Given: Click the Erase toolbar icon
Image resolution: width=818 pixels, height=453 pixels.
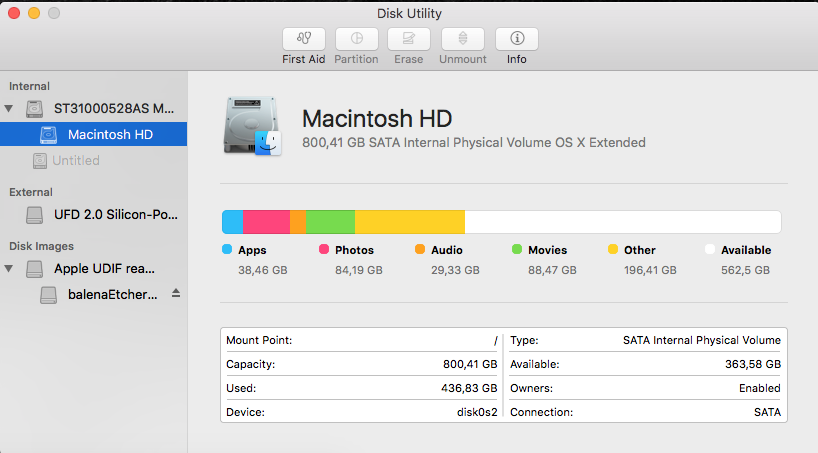Looking at the screenshot, I should 408,39.
